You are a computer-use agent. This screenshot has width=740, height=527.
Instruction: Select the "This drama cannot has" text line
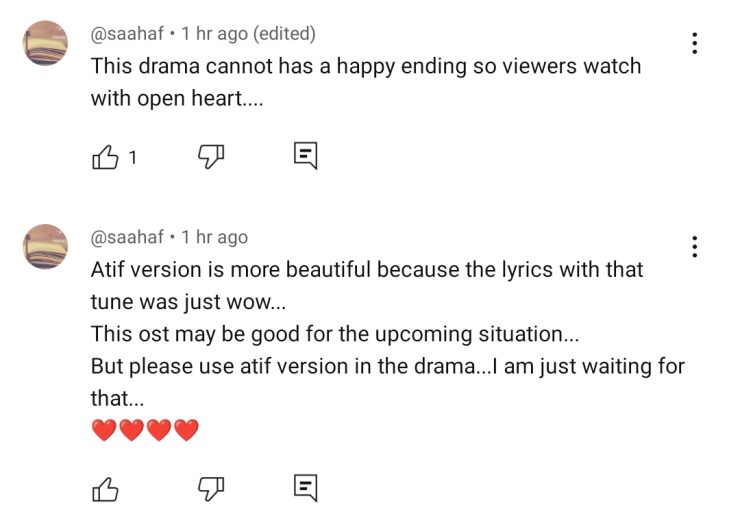coord(365,66)
